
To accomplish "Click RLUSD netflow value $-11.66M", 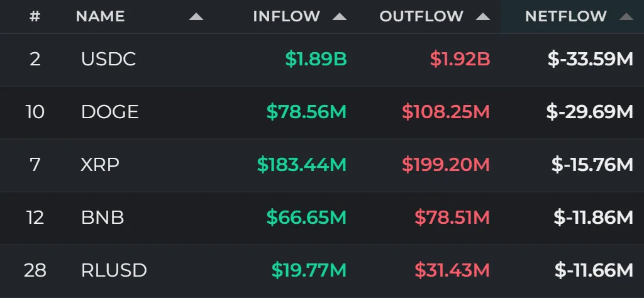I will (594, 270).
